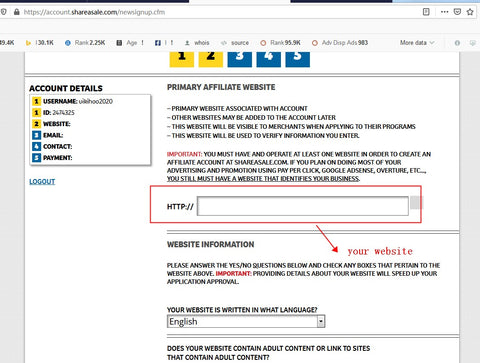
Task: Bookmark this page with the star icon
Action: (470, 12)
